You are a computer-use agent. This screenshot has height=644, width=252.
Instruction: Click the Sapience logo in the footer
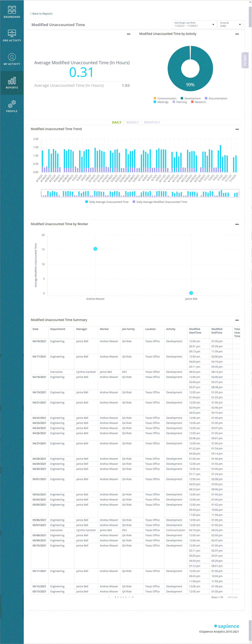click(227, 626)
